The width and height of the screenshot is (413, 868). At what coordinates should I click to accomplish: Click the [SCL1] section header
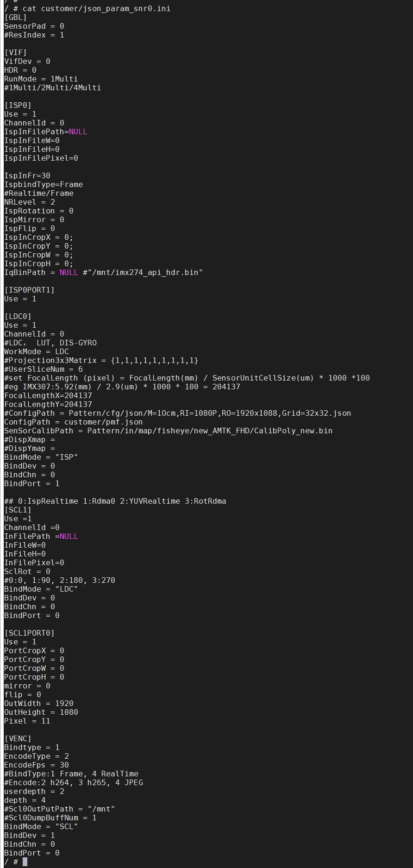(x=18, y=510)
